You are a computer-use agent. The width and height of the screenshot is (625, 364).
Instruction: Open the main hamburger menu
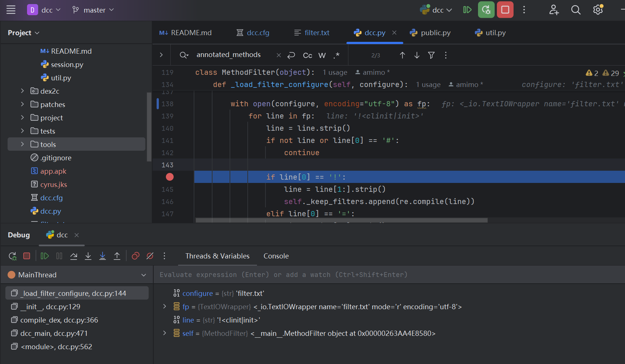11,10
